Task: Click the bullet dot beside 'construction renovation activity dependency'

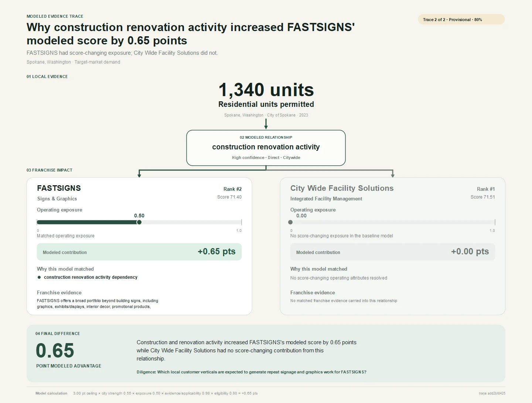Action: (39, 277)
